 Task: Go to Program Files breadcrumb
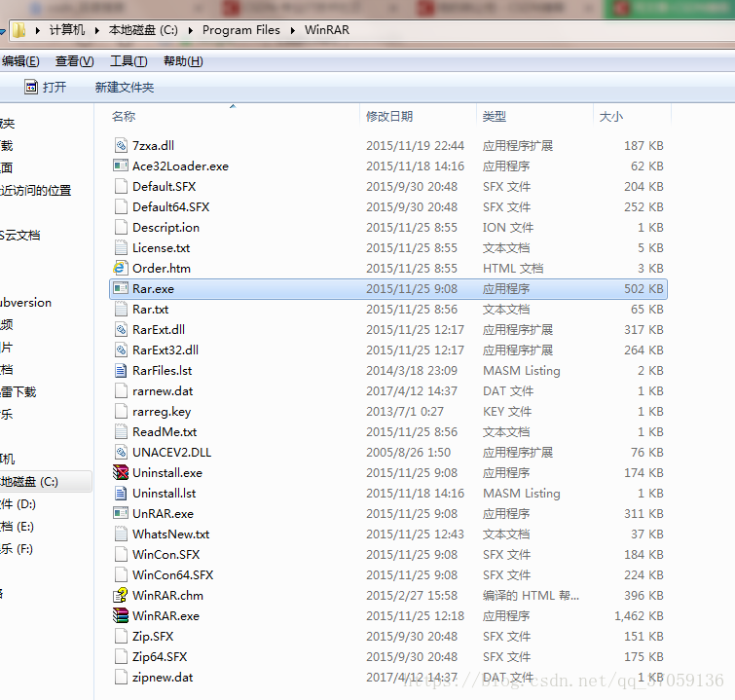240,30
